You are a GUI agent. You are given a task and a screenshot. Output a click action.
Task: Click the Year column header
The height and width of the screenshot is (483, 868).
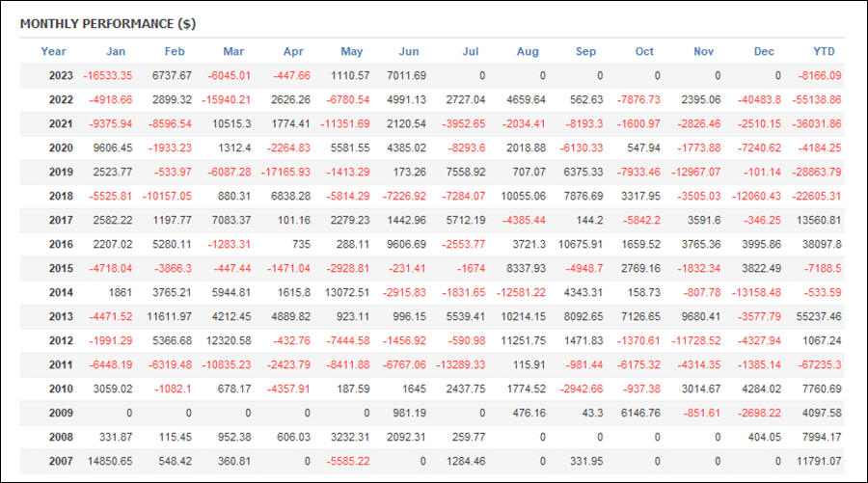coord(53,51)
